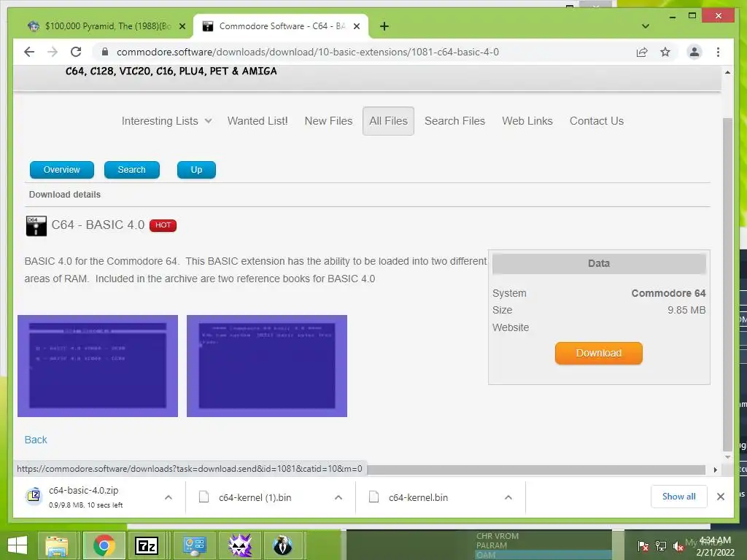747x560 pixels.
Task: Click the taskbar clock showing 4:34 AM
Action: (715, 545)
